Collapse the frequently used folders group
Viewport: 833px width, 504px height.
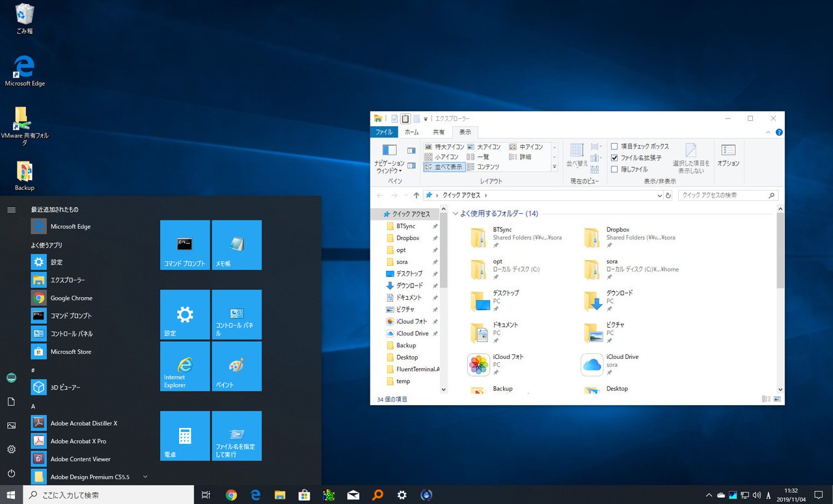pyautogui.click(x=456, y=213)
